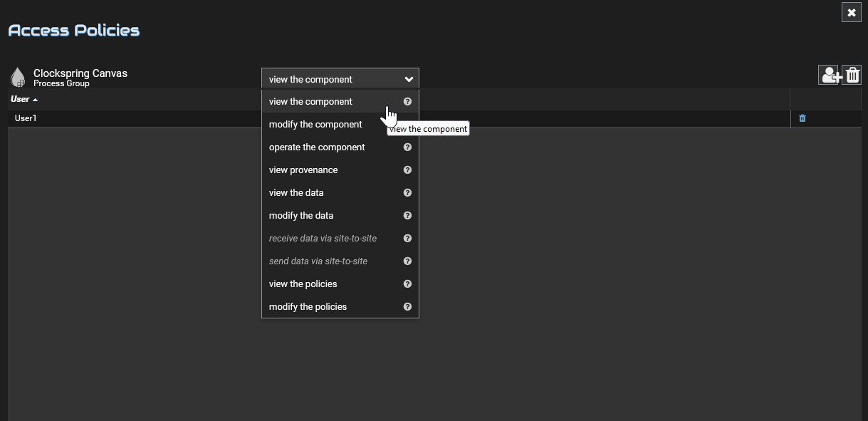Screen dimensions: 868x421
Task: Open help for "send data via site-to-site"
Action: pos(407,261)
